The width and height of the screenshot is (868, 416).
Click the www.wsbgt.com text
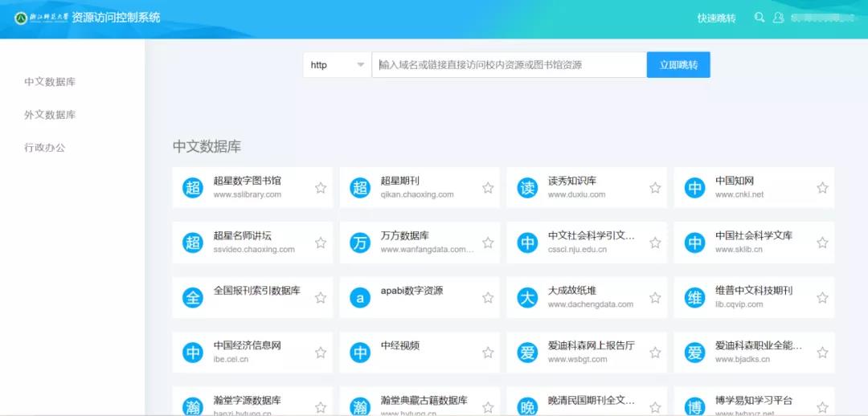[577, 359]
